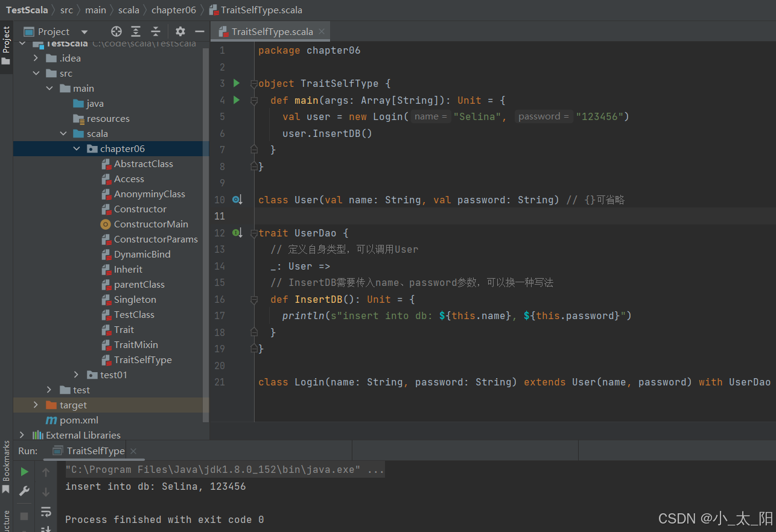Select DynamicBind in the project tree
The width and height of the screenshot is (776, 532).
142,255
